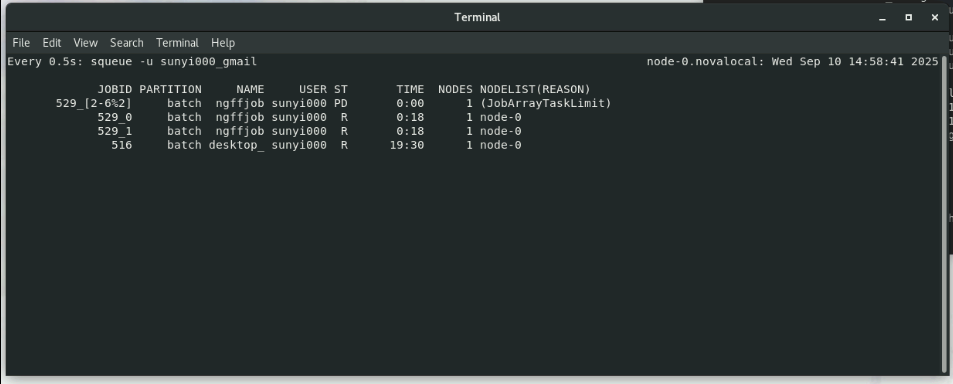953x384 pixels.
Task: Click the USER column header
Action: coord(312,89)
